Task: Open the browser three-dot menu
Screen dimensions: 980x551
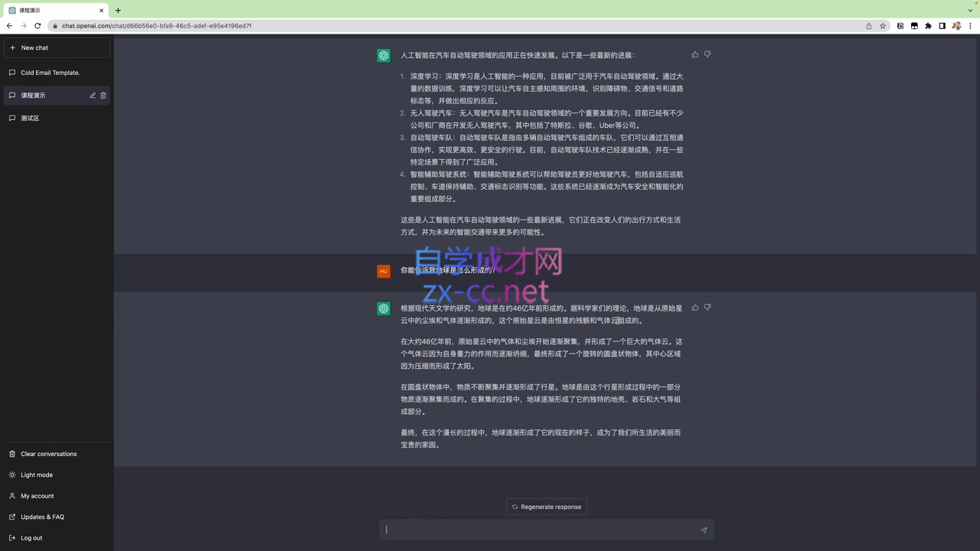Action: pyautogui.click(x=970, y=26)
